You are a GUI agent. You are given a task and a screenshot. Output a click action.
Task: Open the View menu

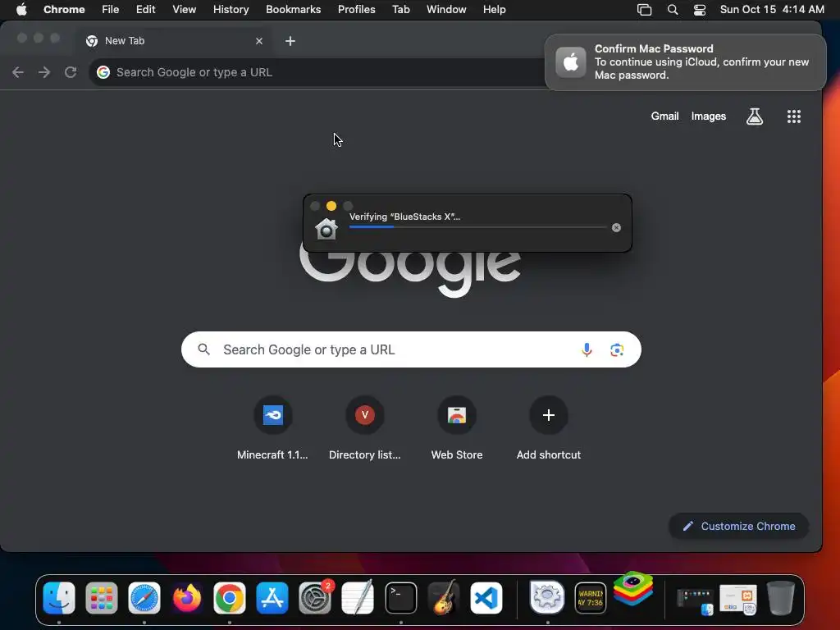pos(184,10)
